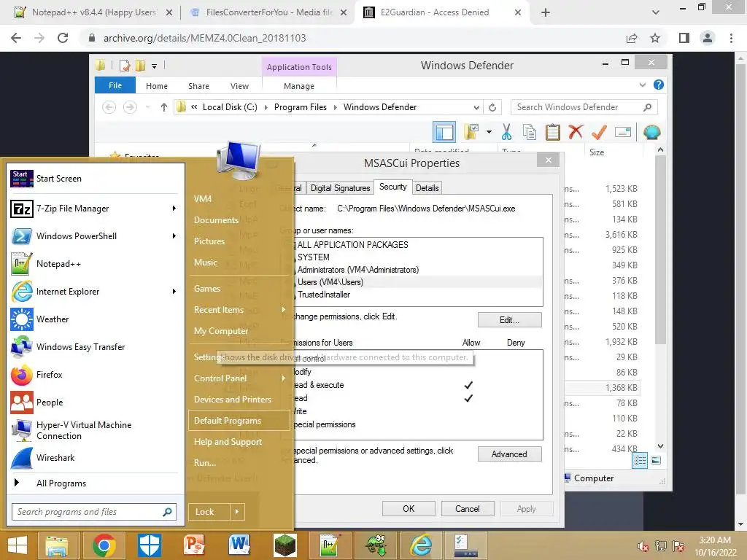Switch to details view icon at bottom right
Image resolution: width=747 pixels, height=560 pixels.
coord(640,460)
